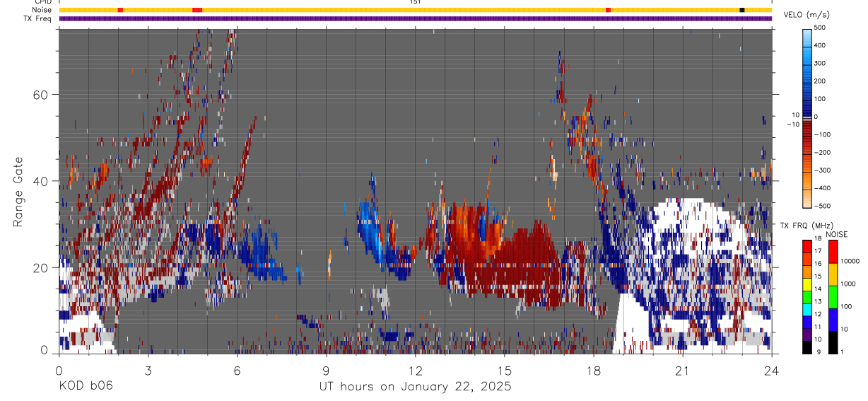Click the 15 tick on UT hours axis
868x401 pixels.
pos(504,371)
